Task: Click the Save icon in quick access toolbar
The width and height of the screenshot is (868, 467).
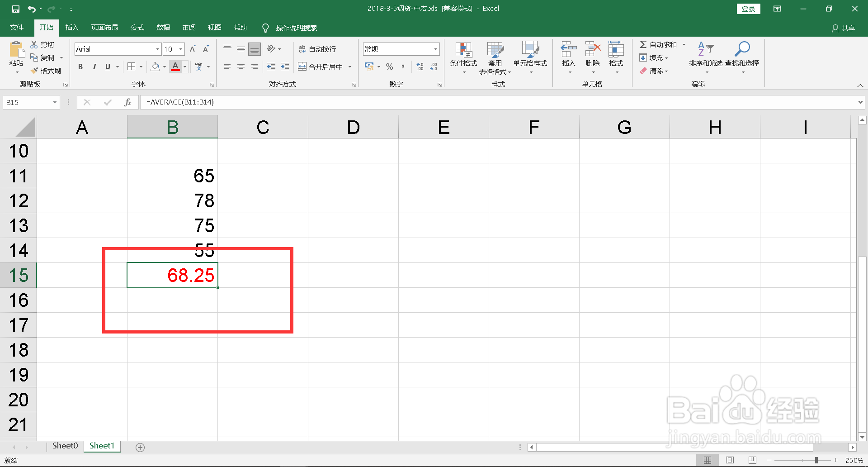Action: coord(16,9)
